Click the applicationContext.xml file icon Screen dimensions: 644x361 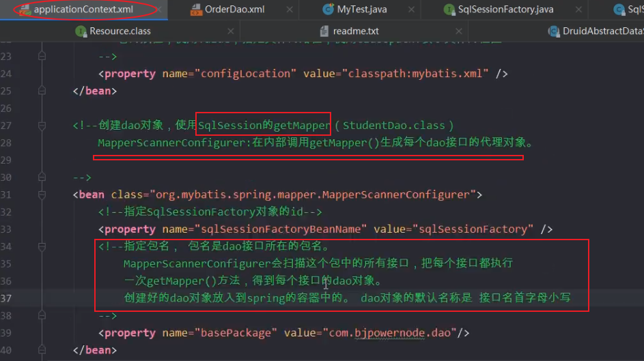25,10
